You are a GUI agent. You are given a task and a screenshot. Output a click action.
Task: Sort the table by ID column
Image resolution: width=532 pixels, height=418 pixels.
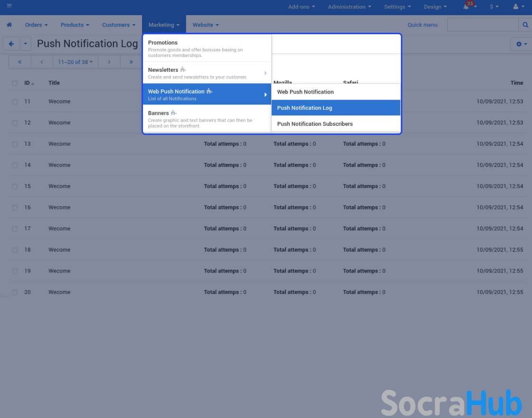[28, 83]
